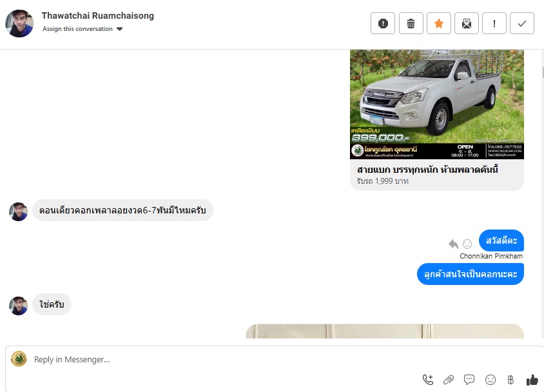React to the 'สวัสดีคะ' message smiley icon
The height and width of the screenshot is (392, 544).
pos(467,244)
